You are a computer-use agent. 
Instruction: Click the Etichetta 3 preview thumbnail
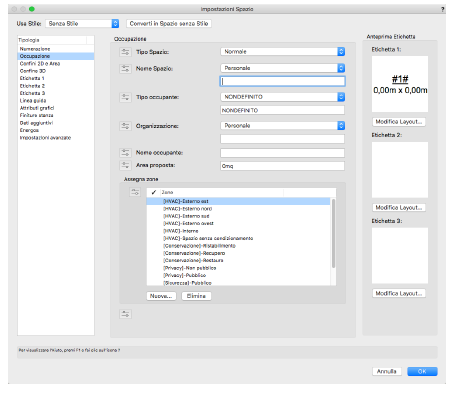click(x=400, y=256)
